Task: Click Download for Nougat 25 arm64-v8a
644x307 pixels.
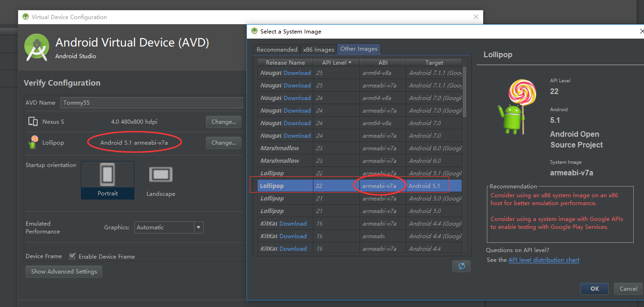Action: pyautogui.click(x=297, y=73)
